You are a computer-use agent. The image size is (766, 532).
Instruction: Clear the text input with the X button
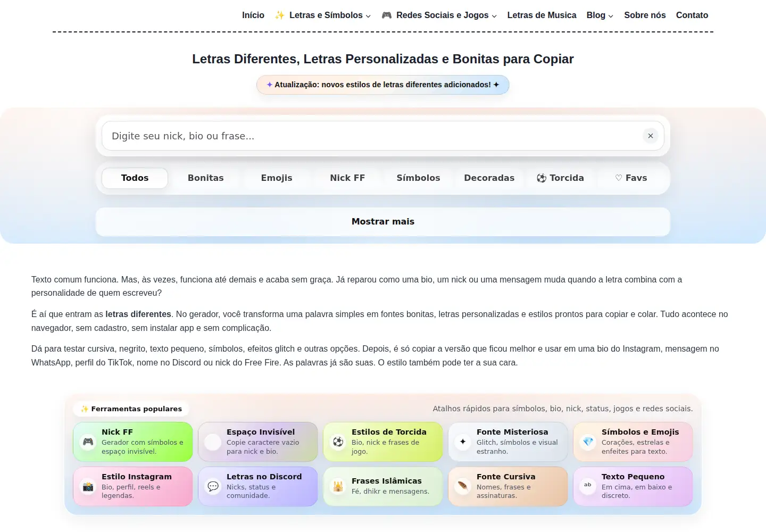pyautogui.click(x=651, y=136)
